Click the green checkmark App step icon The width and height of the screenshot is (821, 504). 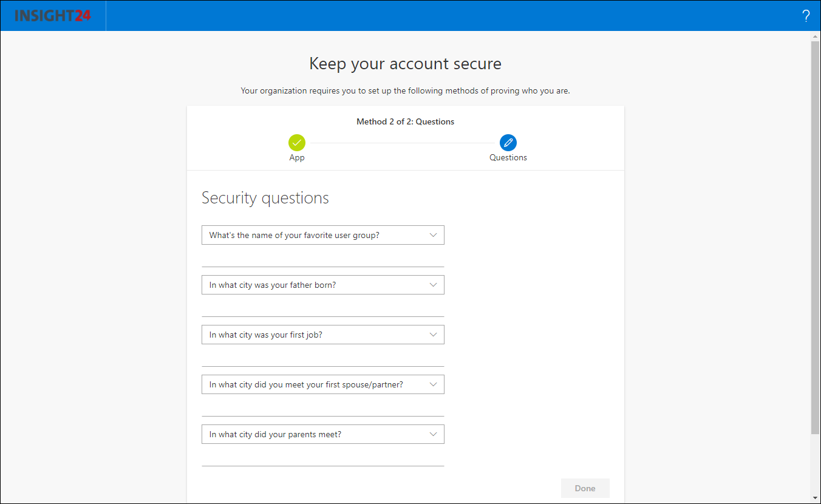pos(297,143)
